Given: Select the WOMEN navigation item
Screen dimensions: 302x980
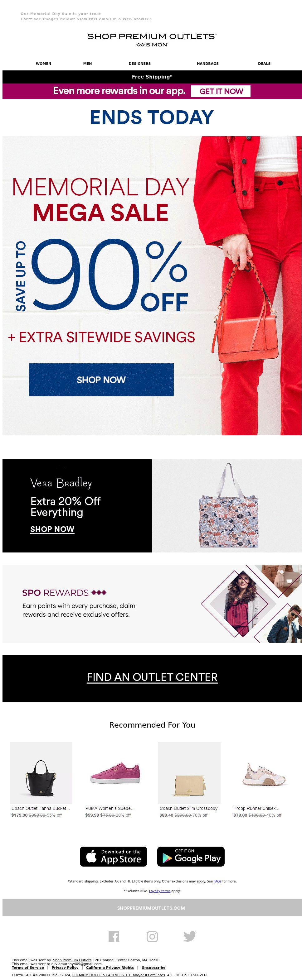Looking at the screenshot, I should [43, 64].
